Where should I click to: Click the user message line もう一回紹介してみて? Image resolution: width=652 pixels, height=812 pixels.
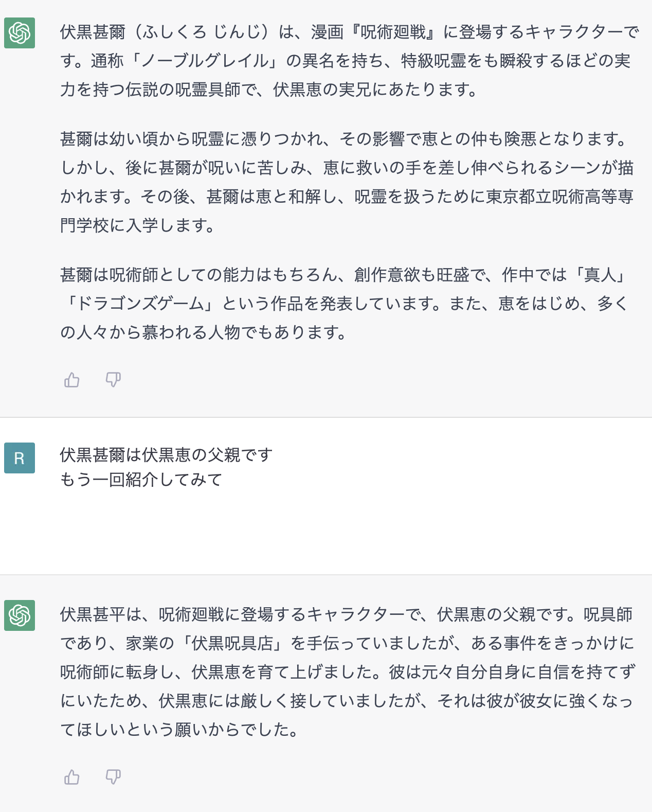pyautogui.click(x=141, y=480)
